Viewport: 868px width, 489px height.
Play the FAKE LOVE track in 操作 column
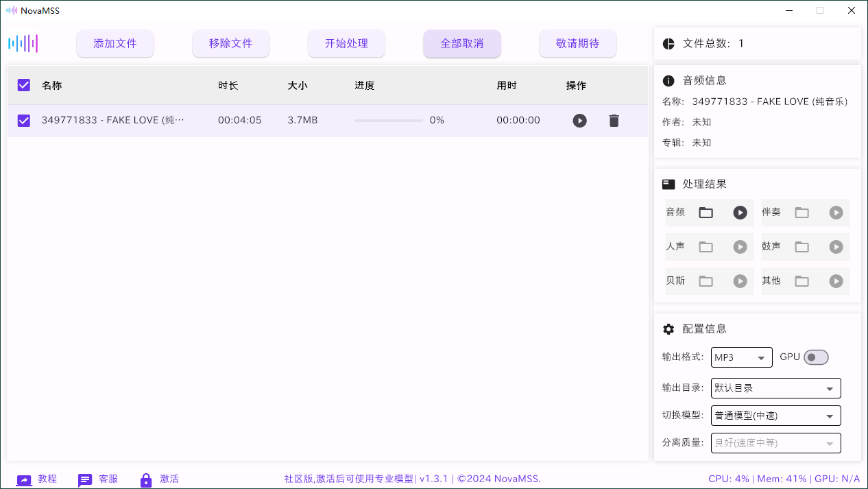pos(580,120)
